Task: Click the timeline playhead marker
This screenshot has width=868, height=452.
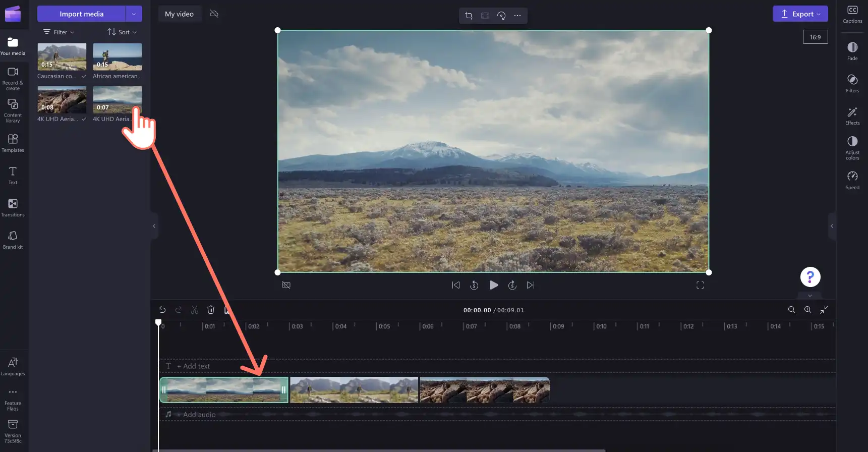Action: 158,322
